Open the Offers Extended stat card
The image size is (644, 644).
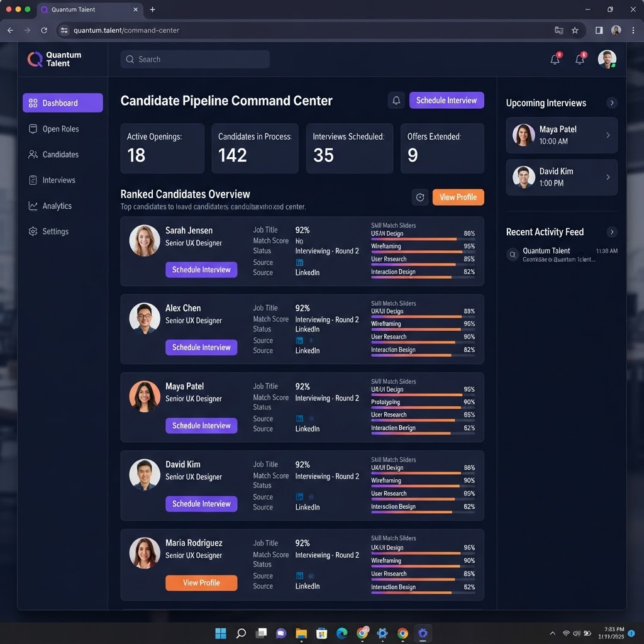pyautogui.click(x=442, y=148)
